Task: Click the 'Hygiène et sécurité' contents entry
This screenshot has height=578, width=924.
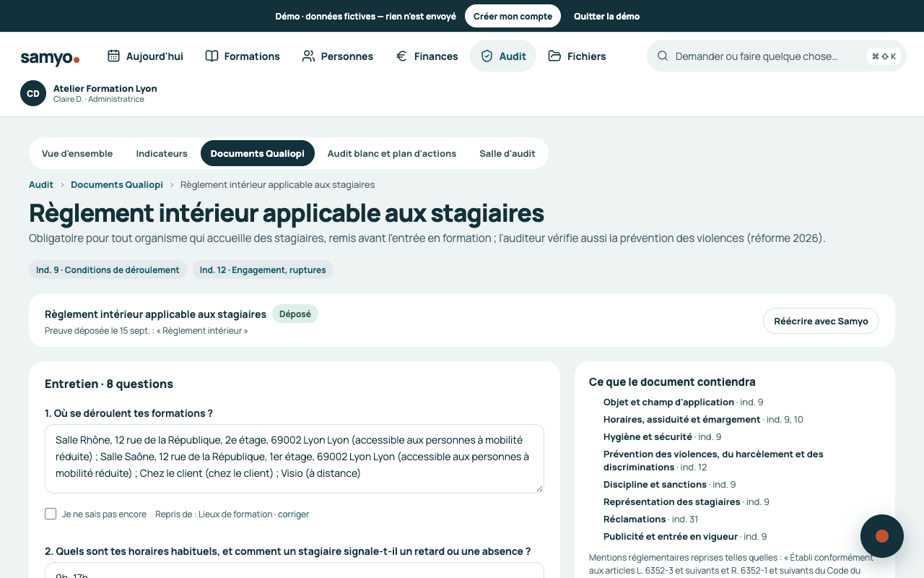Action: 648,436
